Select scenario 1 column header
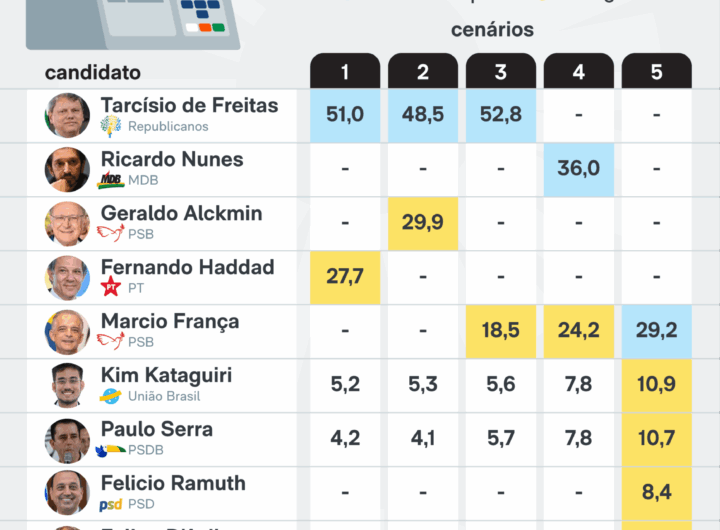The image size is (720, 530). [x=345, y=71]
